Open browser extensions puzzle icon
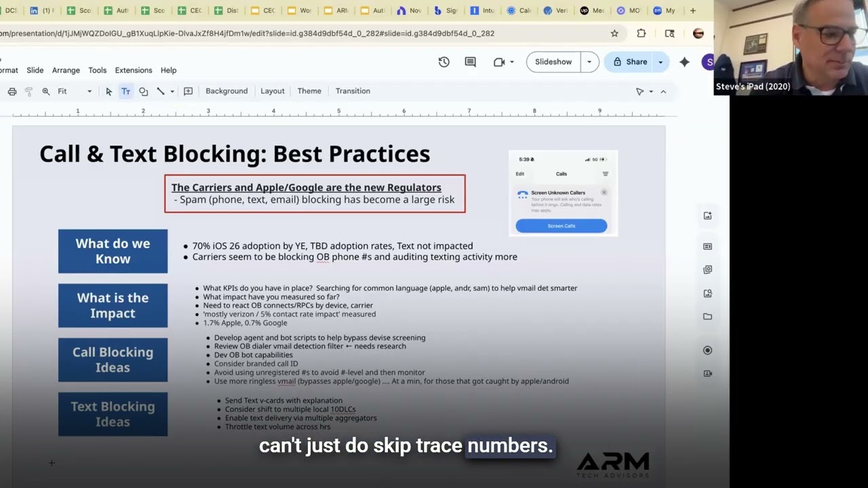Screen dimensions: 868x488 click(642, 33)
